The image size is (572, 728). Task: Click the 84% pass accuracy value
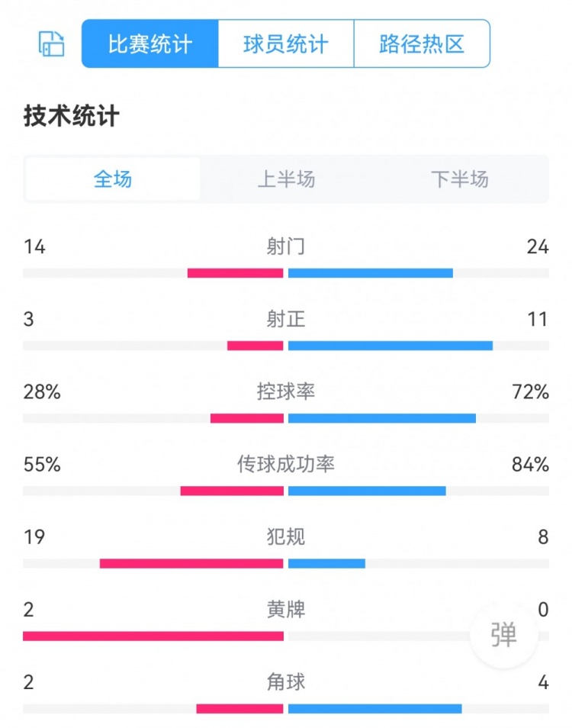pyautogui.click(x=532, y=464)
